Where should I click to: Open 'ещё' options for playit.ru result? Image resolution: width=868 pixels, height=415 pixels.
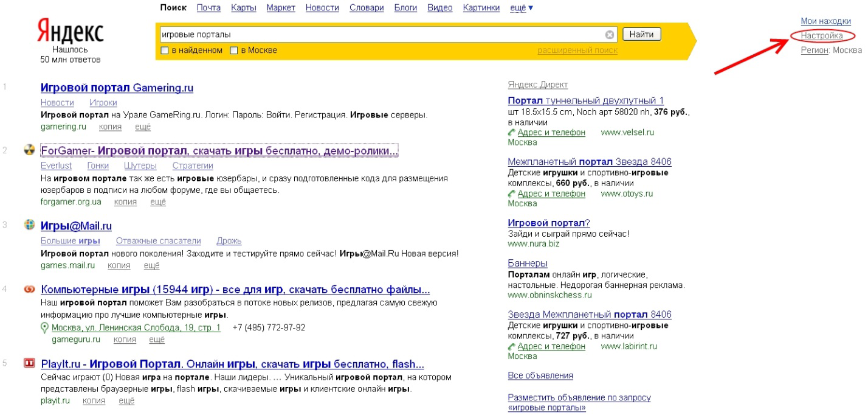point(126,400)
